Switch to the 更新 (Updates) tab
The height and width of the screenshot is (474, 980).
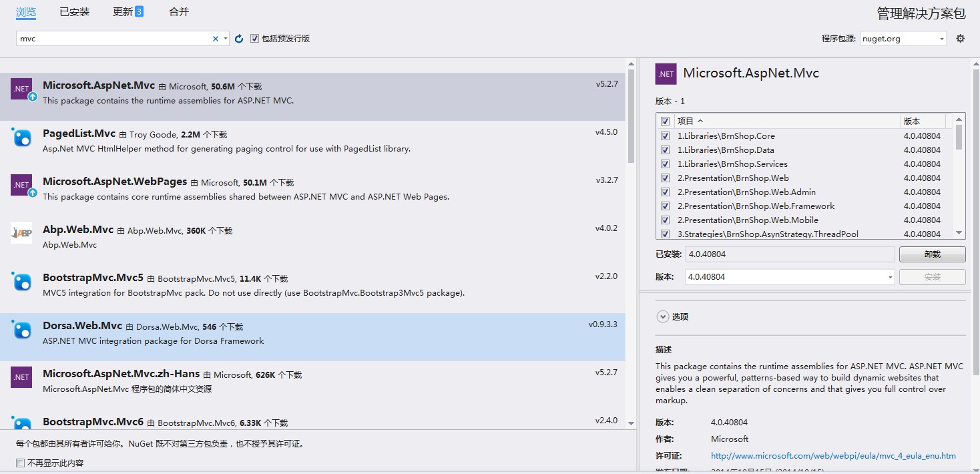pos(128,12)
